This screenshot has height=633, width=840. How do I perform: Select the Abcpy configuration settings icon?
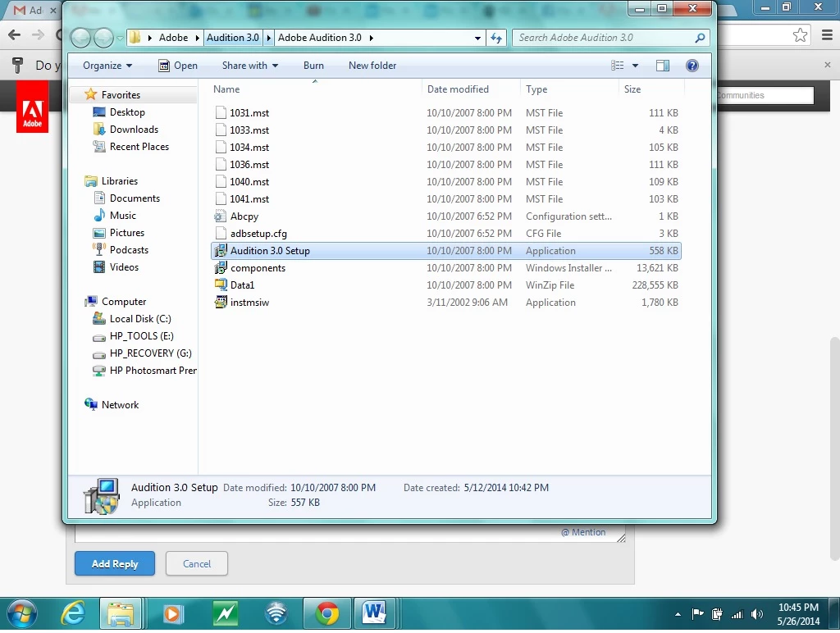(x=220, y=216)
